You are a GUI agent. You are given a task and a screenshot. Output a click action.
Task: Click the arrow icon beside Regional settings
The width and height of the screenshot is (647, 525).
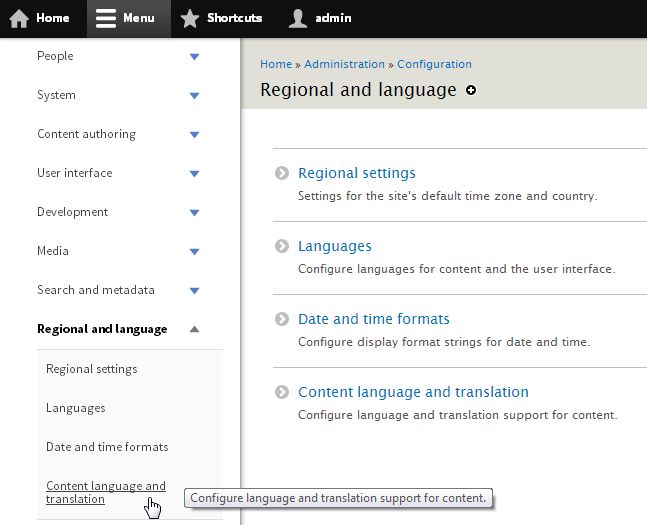(282, 173)
